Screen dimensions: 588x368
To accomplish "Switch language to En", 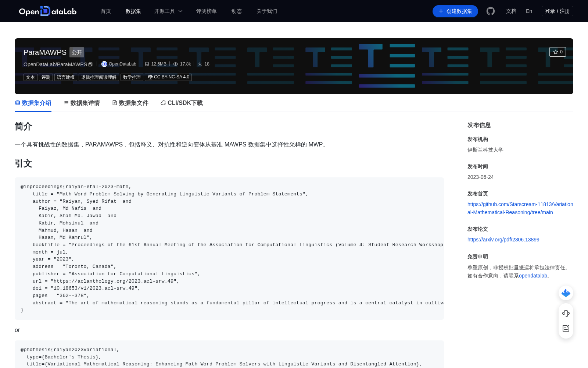I will pos(529,11).
